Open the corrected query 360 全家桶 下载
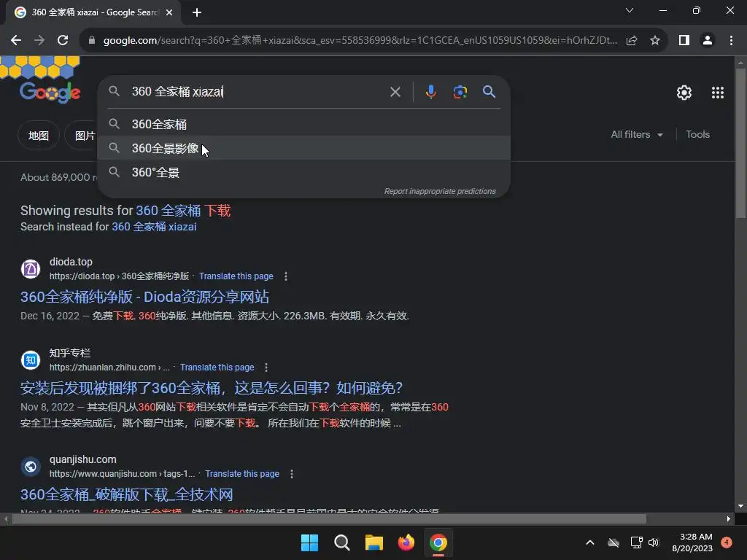Image resolution: width=747 pixels, height=560 pixels. click(183, 211)
